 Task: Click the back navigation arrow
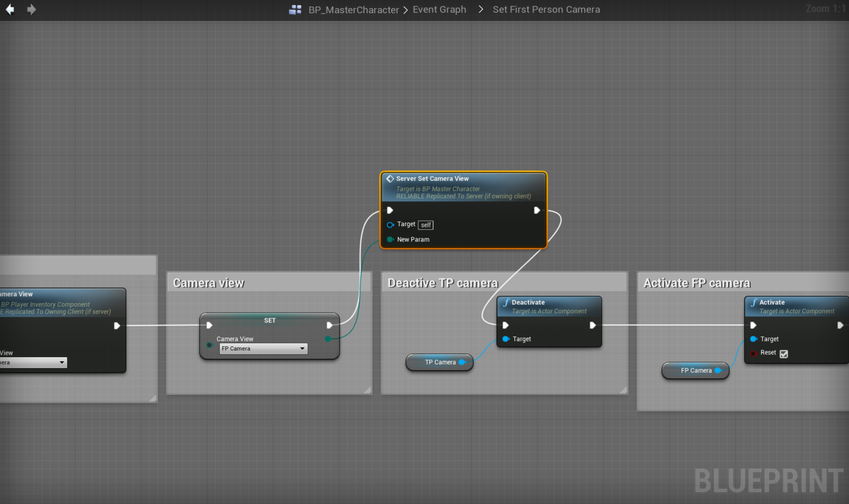pos(10,9)
